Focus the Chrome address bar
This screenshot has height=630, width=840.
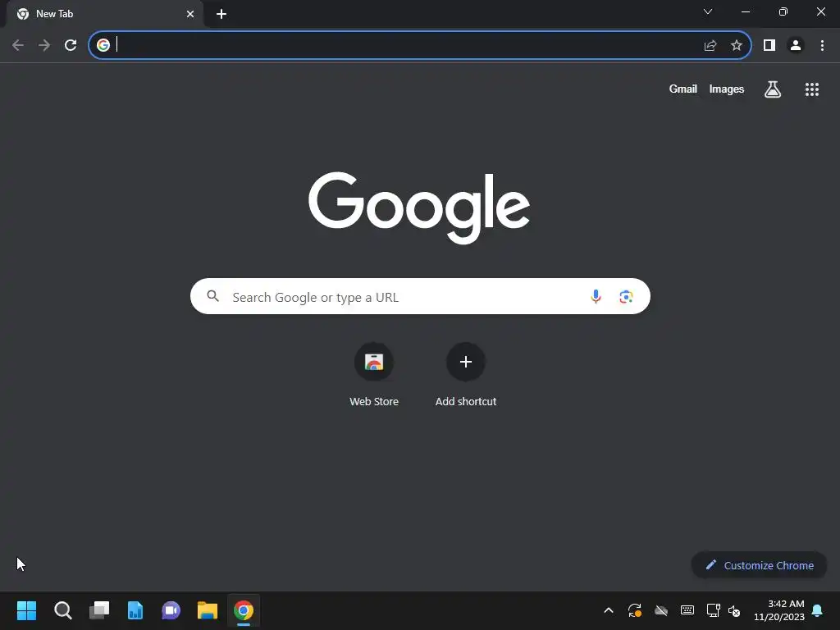pos(420,45)
